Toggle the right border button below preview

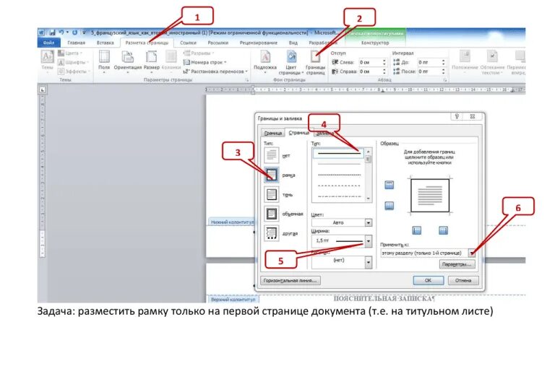point(443,230)
